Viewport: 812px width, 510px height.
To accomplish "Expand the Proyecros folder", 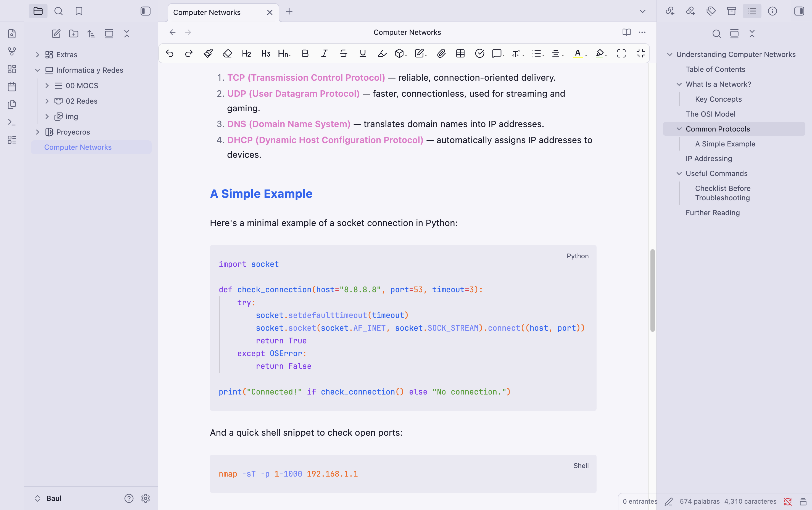I will pyautogui.click(x=38, y=132).
